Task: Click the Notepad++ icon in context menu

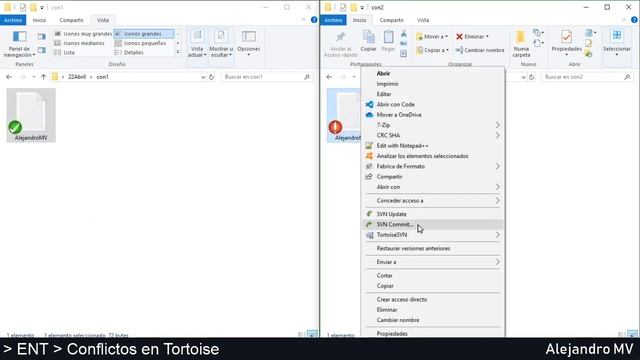Action: (369, 146)
